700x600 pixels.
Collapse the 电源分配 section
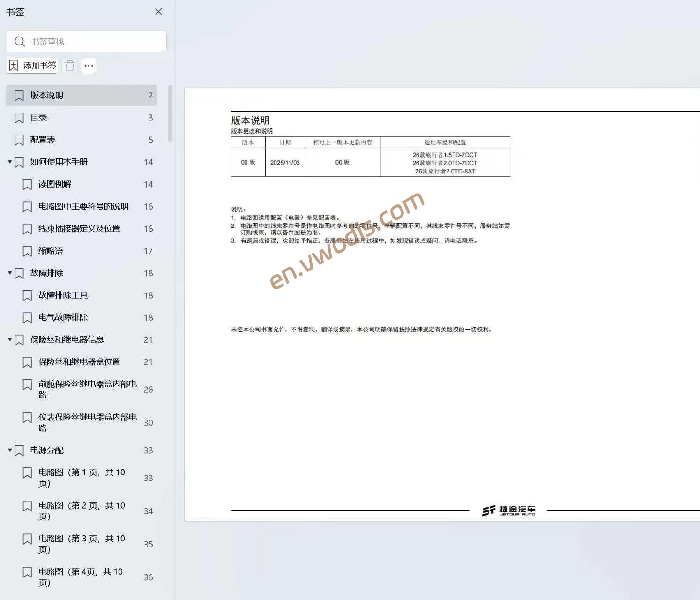coord(10,450)
